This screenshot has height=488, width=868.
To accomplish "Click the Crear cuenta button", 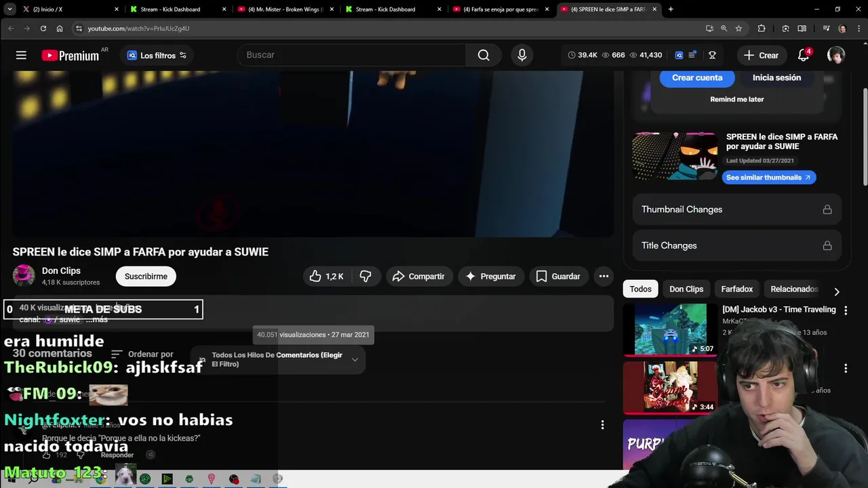I will coord(697,78).
